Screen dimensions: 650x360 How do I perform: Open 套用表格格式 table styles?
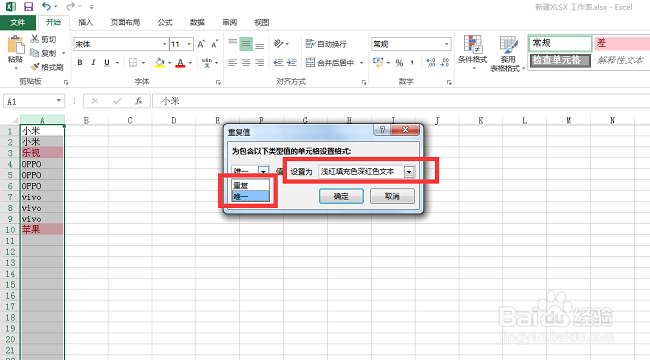(x=507, y=54)
